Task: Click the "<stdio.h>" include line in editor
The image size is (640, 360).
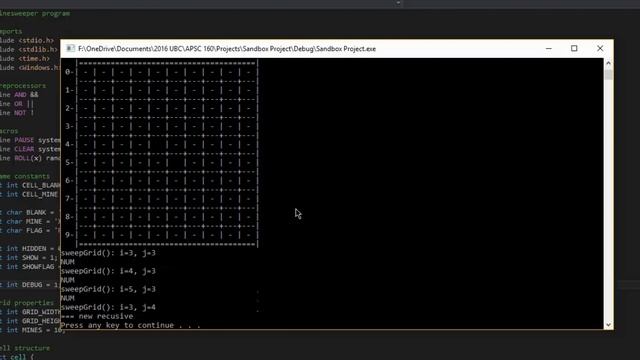Action: pyautogui.click(x=27, y=40)
